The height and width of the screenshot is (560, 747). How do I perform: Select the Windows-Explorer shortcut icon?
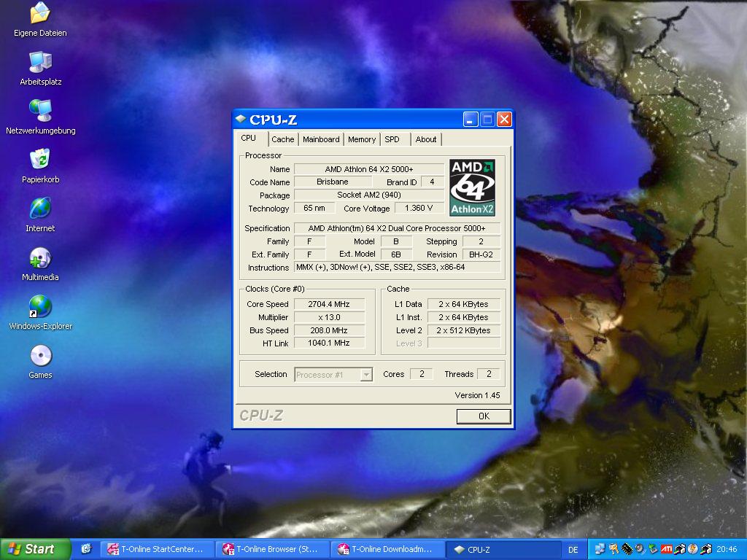pos(41,314)
